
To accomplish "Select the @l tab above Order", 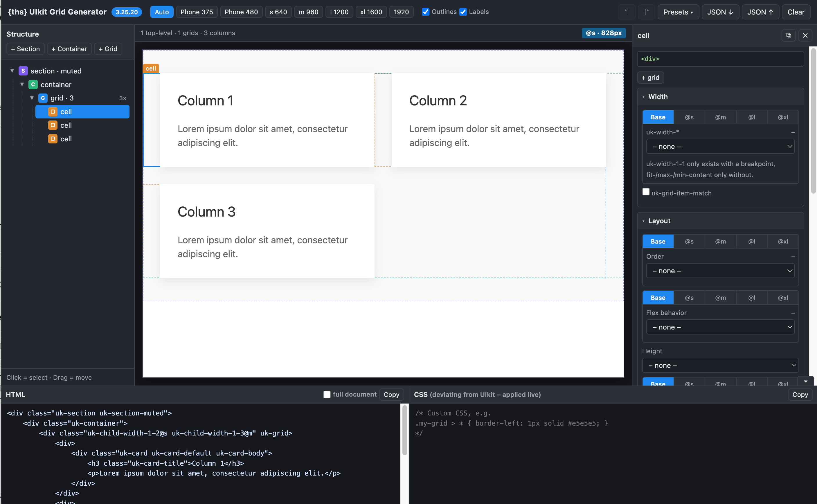I will point(752,242).
